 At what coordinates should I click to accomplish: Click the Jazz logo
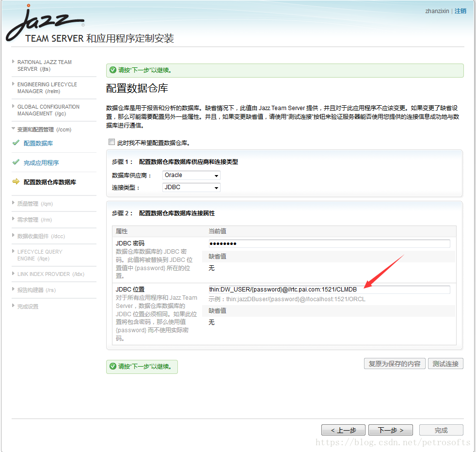point(45,23)
